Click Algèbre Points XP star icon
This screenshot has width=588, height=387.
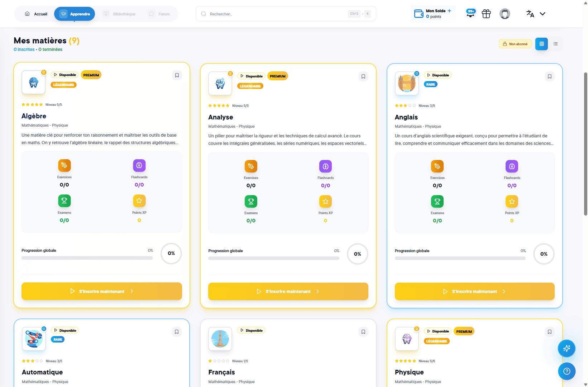pos(139,201)
